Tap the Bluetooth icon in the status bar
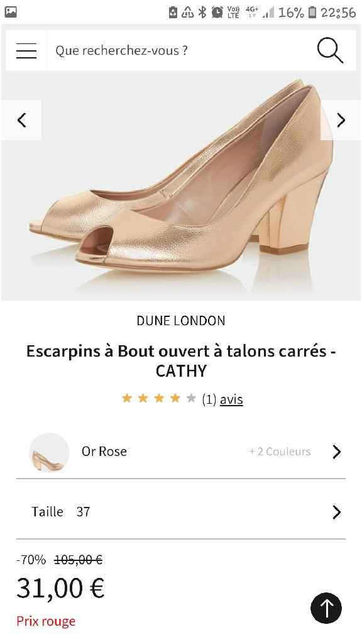Screen dimensions: 362x644 coord(202,11)
